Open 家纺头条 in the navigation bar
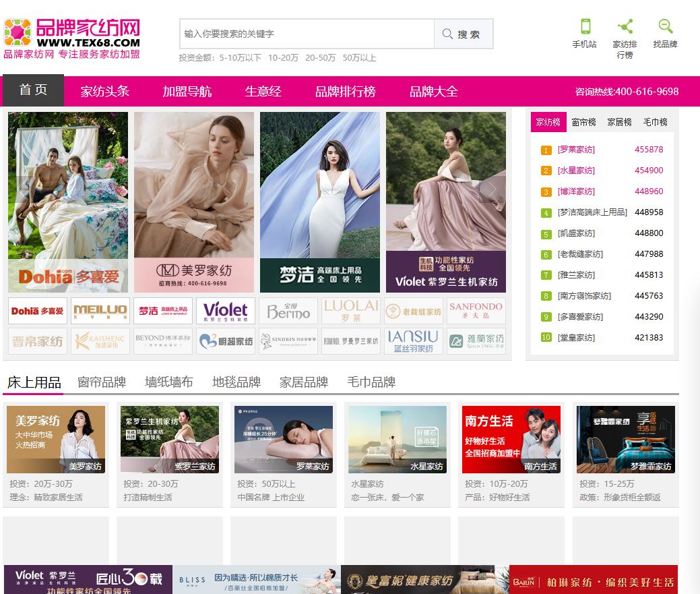The height and width of the screenshot is (594, 700). coord(105,92)
